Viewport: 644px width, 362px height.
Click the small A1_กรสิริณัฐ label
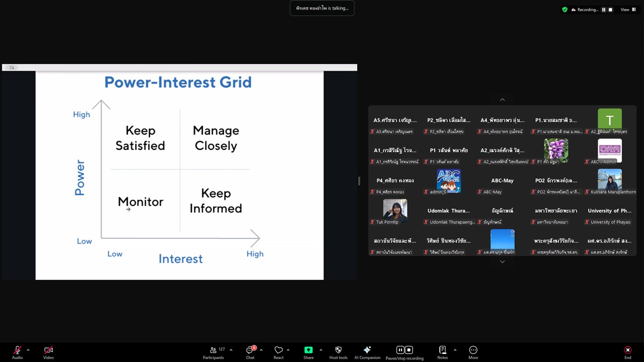pyautogui.click(x=396, y=161)
